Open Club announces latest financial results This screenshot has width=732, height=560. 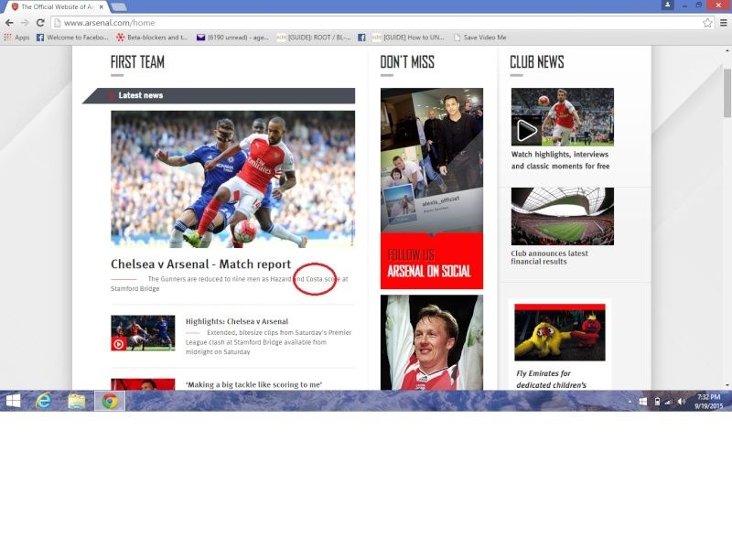549,258
